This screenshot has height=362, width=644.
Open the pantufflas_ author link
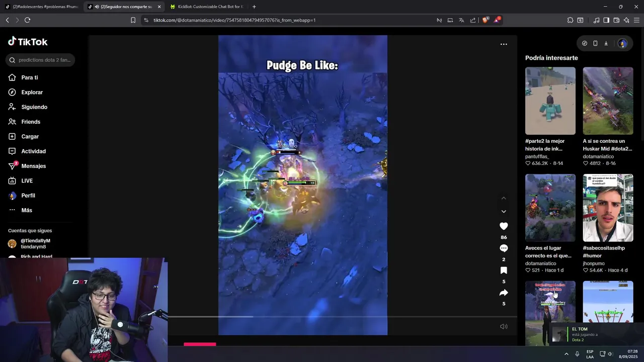(537, 156)
